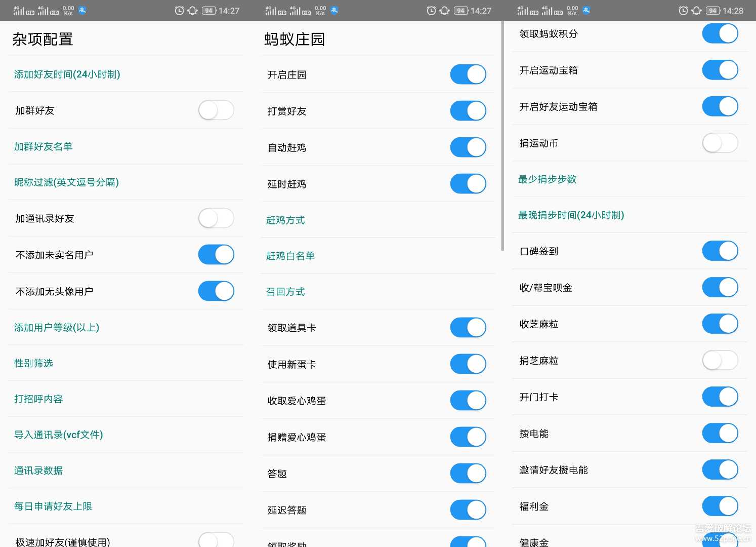Turn off 自动赶鸡

point(468,147)
